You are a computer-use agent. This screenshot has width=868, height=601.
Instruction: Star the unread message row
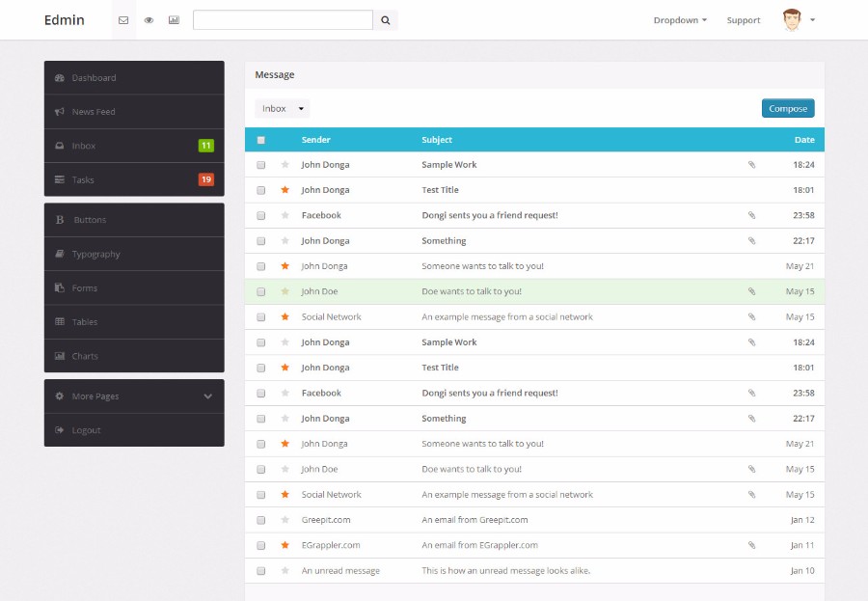[x=285, y=570]
